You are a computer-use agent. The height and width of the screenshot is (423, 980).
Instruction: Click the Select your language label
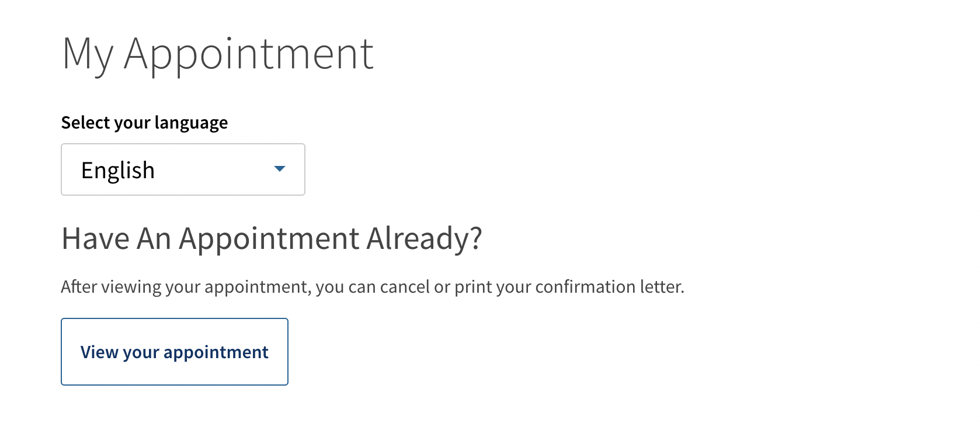click(x=144, y=123)
